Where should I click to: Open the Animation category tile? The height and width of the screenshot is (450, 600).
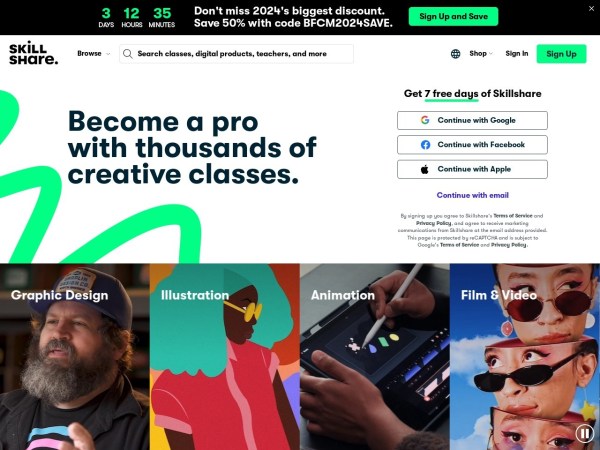point(375,357)
